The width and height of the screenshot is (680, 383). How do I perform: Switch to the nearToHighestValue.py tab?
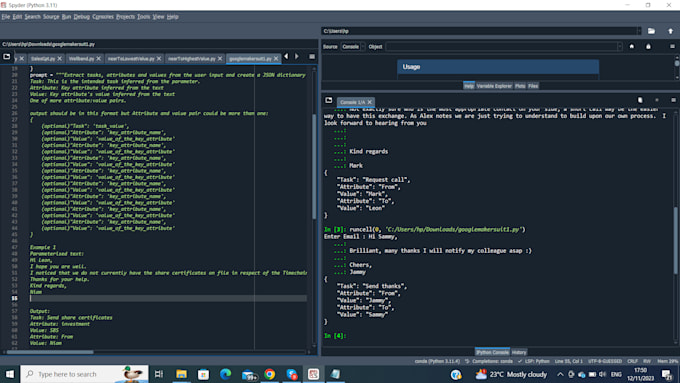[x=192, y=59]
